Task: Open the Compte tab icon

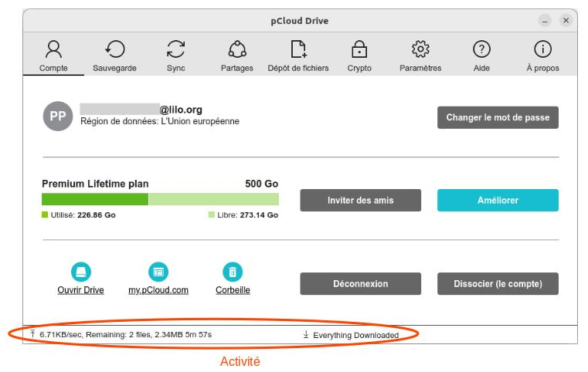Action: click(53, 49)
